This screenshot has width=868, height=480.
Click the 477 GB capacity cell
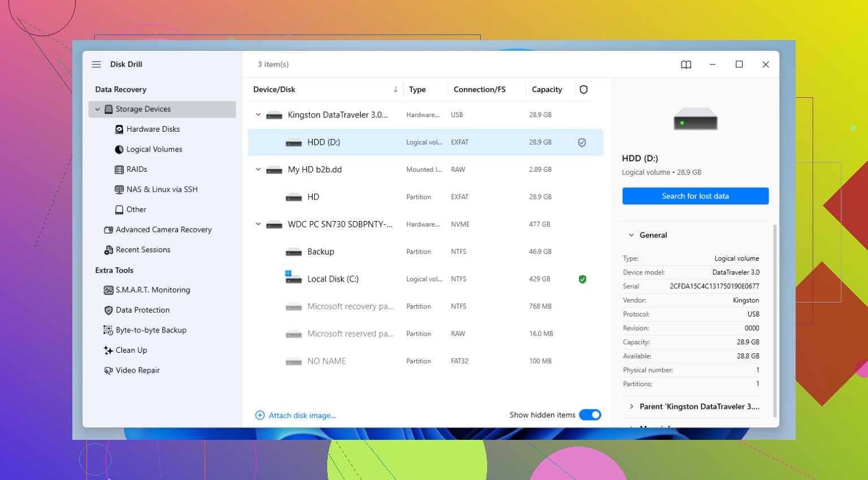pos(539,224)
